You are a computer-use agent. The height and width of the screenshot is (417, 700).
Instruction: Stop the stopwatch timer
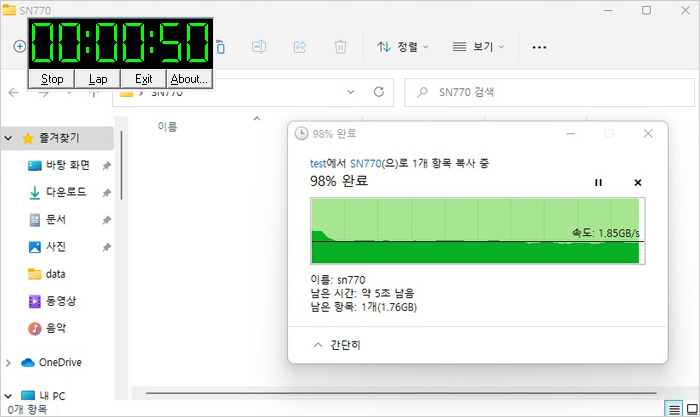pos(52,79)
